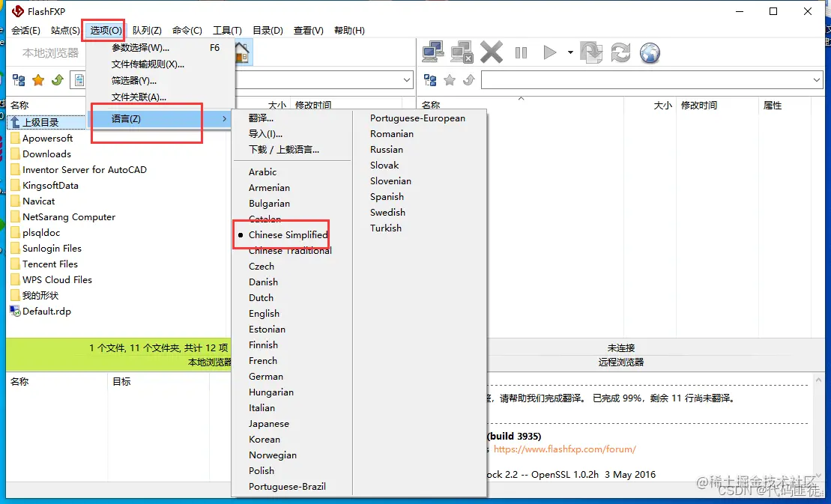The image size is (831, 504).
Task: Click the house home icon in local toolbar
Action: (x=242, y=52)
